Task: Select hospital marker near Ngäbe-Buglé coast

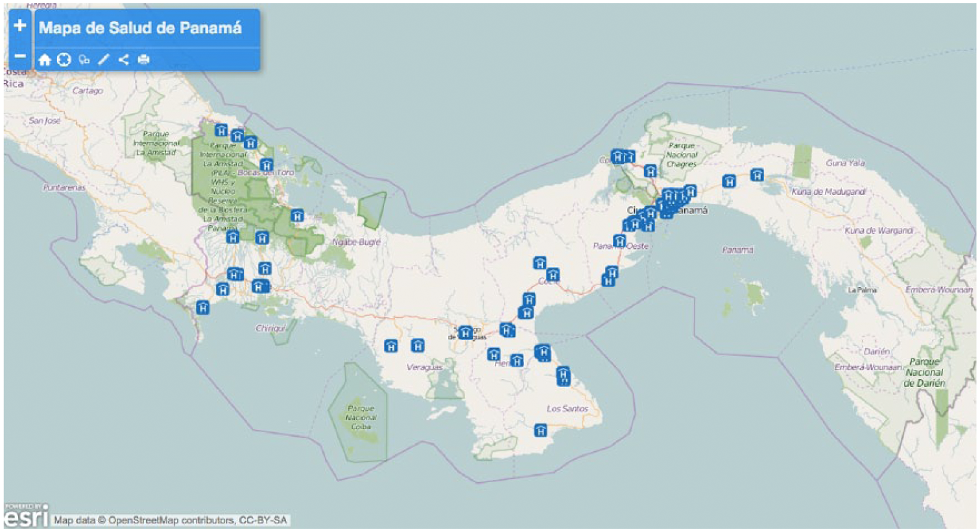Action: [297, 216]
